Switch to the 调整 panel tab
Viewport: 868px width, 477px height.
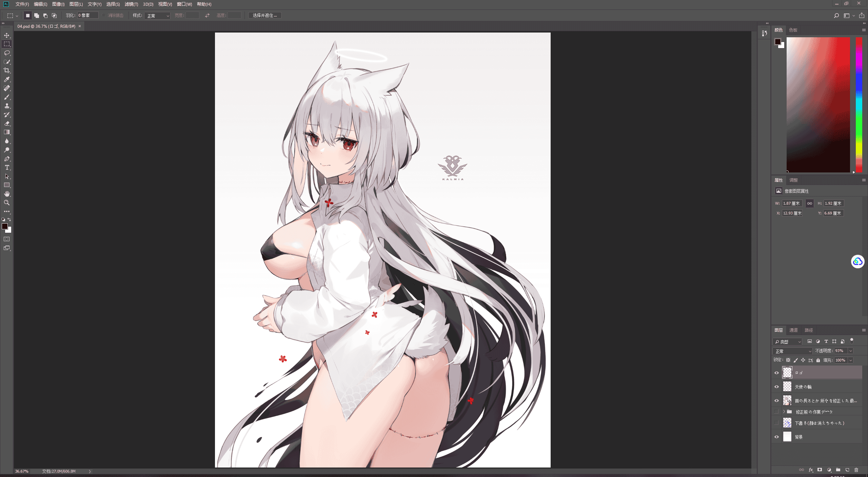pos(793,180)
